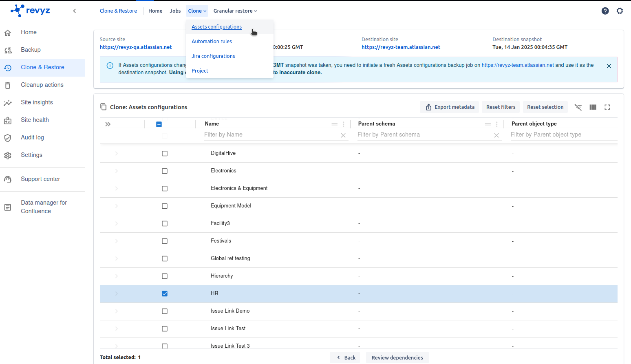Enter fullscreen table view
Image resolution: width=631 pixels, height=364 pixels.
click(x=607, y=107)
